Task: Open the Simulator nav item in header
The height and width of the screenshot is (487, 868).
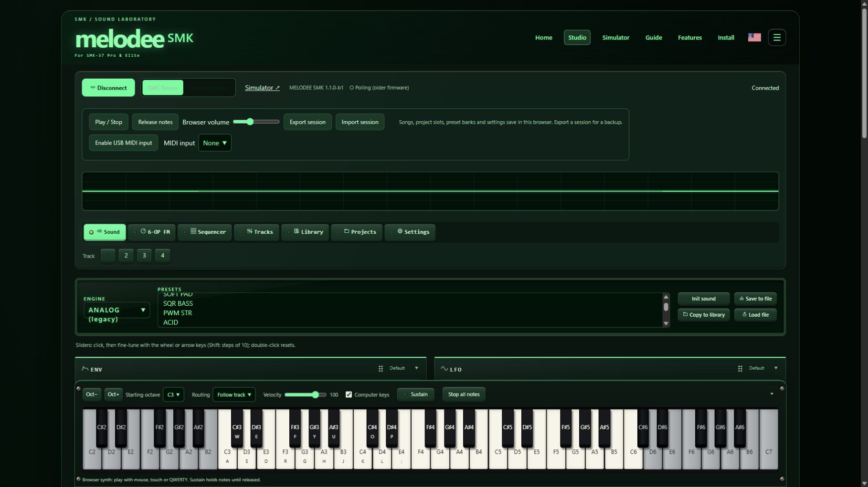Action: [x=615, y=38]
